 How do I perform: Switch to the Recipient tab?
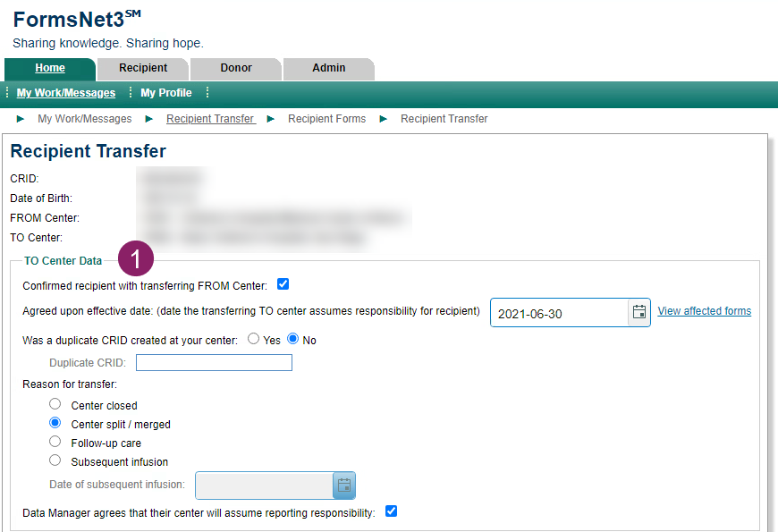142,68
